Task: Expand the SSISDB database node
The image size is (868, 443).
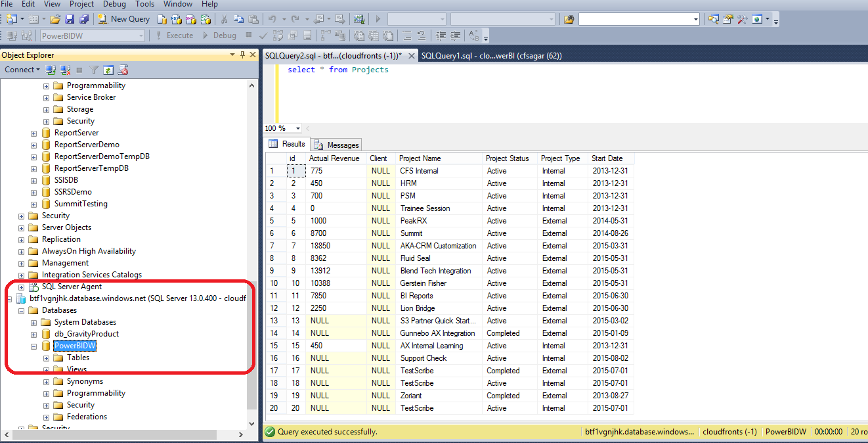Action: tap(34, 180)
